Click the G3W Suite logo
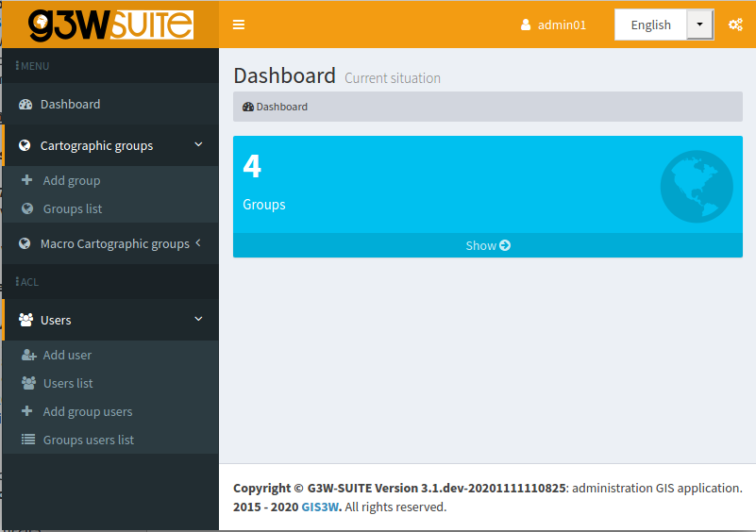This screenshot has width=756, height=532. click(110, 25)
